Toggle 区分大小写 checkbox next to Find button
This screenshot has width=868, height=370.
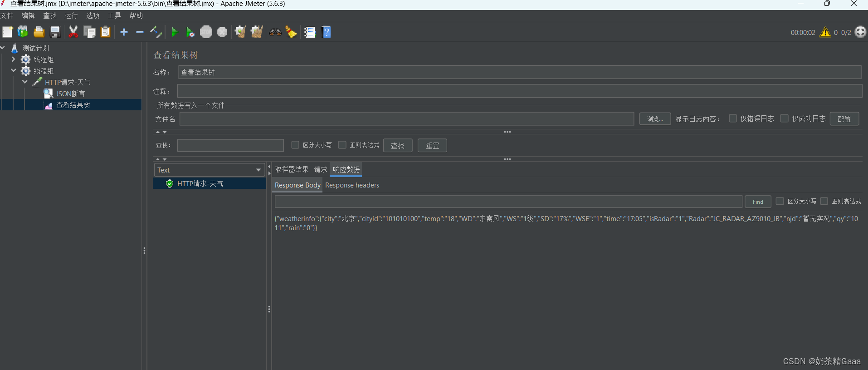coord(780,201)
